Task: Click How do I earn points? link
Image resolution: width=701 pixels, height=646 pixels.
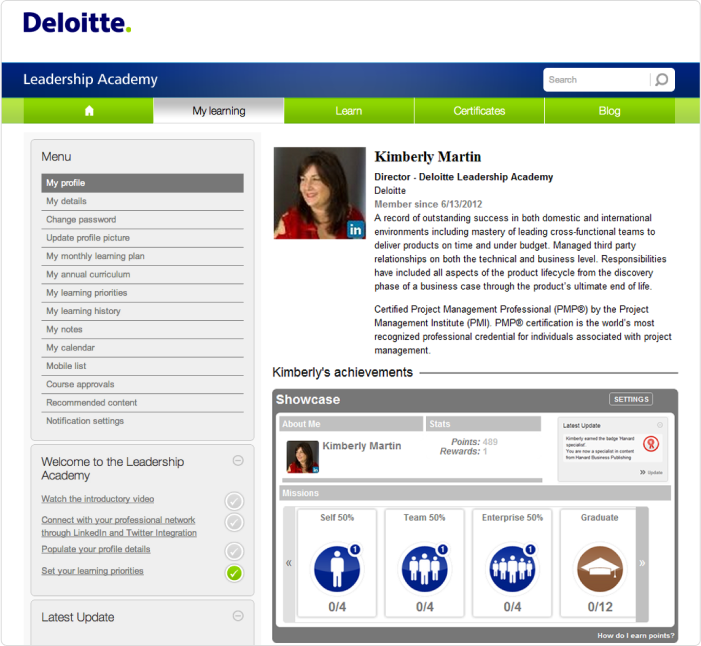Action: point(636,635)
